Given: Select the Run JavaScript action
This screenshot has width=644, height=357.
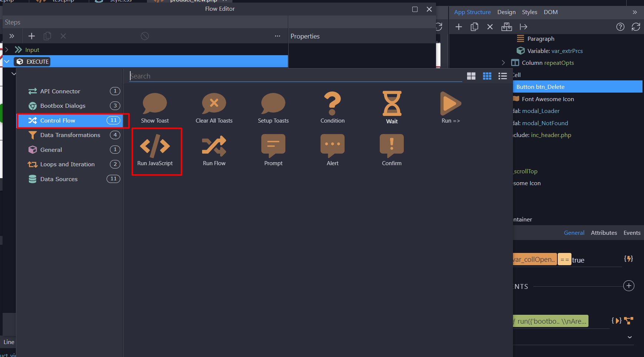Looking at the screenshot, I should pyautogui.click(x=155, y=151).
